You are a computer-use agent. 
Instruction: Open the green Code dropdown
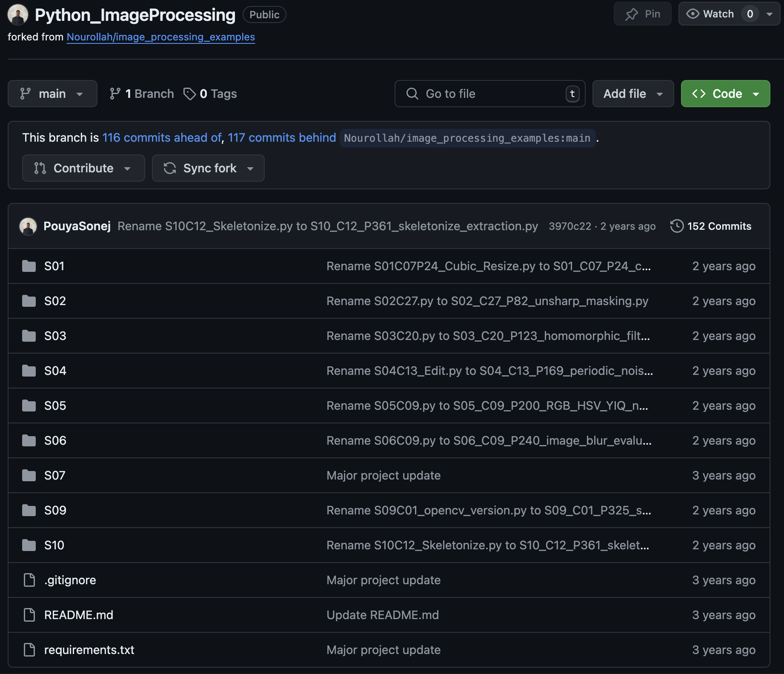pos(725,94)
